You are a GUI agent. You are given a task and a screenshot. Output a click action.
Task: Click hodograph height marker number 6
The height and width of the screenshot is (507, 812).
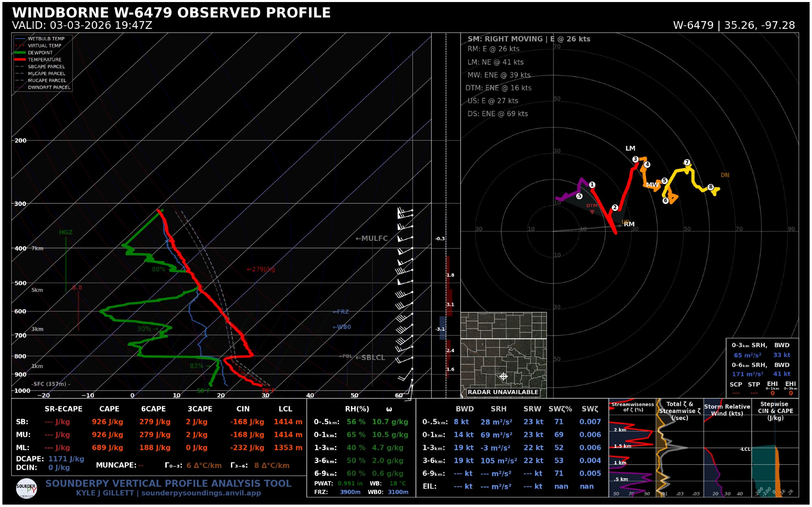coord(665,200)
